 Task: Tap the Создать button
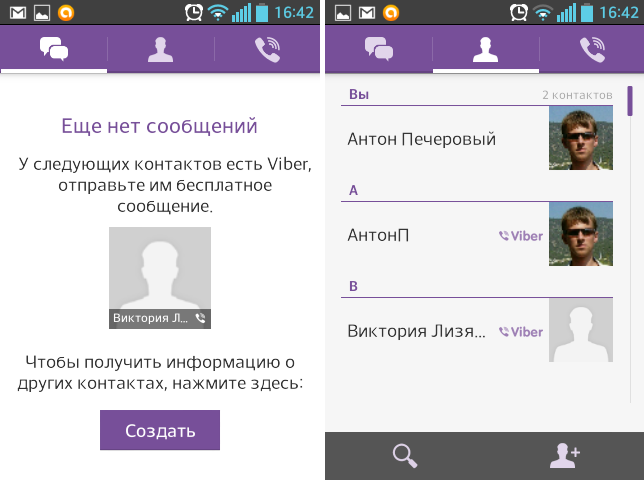(160, 430)
